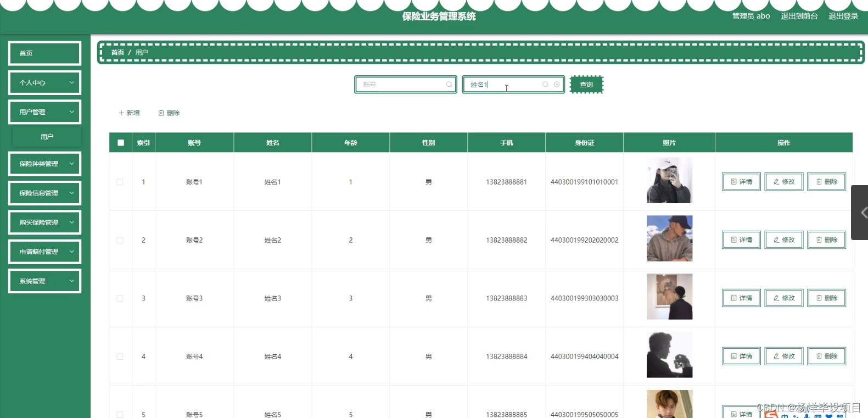Viewport: 868px width, 418px height.
Task: Expand the 系统管理 sidebar menu
Action: [x=45, y=281]
